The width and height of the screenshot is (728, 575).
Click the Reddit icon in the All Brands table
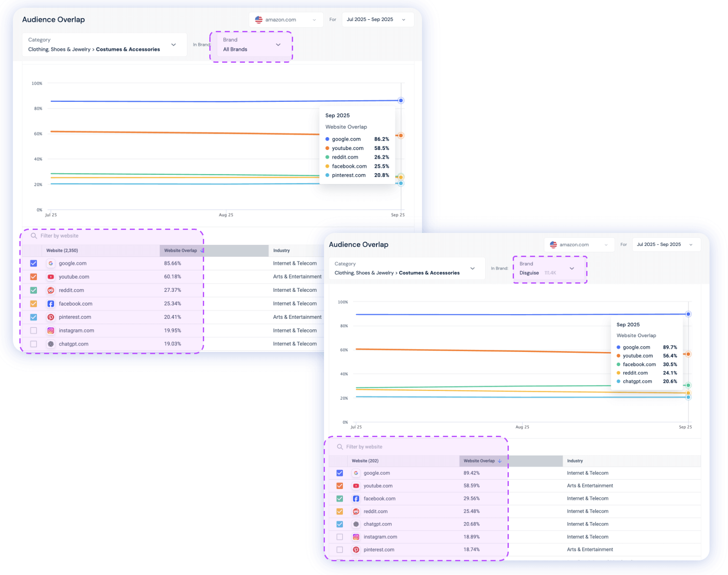pos(51,291)
